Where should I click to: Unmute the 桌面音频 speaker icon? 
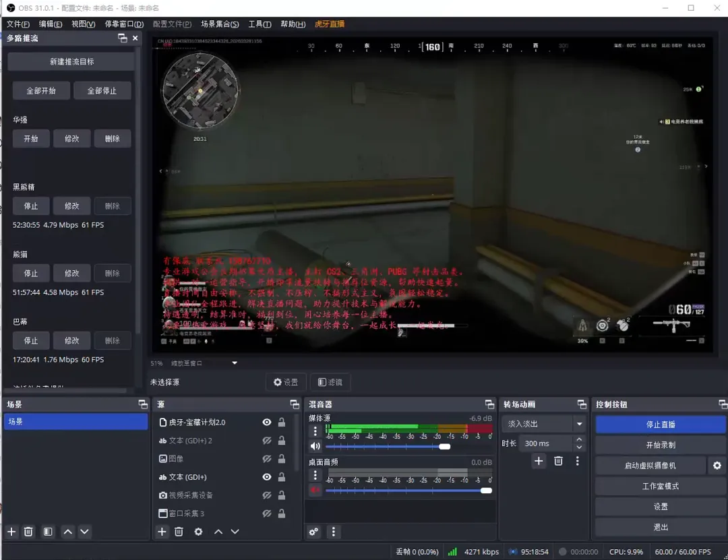coord(315,490)
